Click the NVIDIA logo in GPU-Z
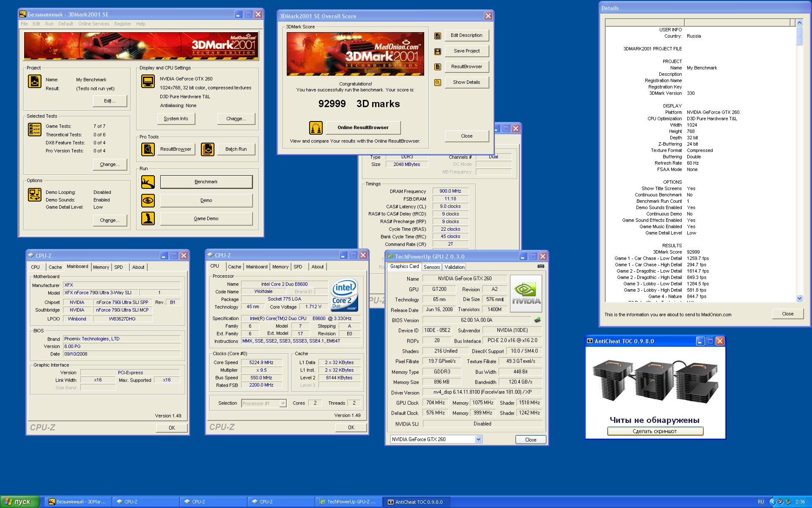The width and height of the screenshot is (812, 508). coord(526,293)
